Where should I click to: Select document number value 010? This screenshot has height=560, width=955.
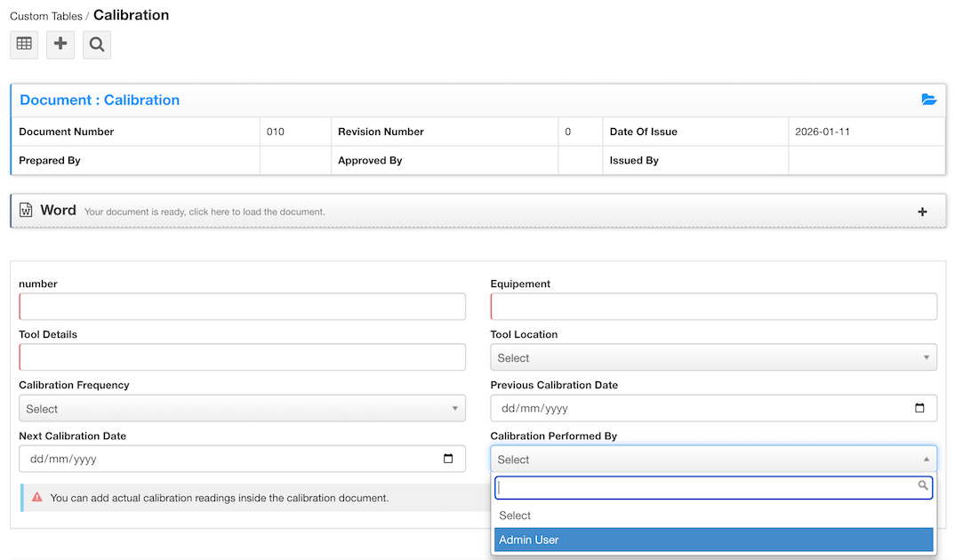point(276,132)
